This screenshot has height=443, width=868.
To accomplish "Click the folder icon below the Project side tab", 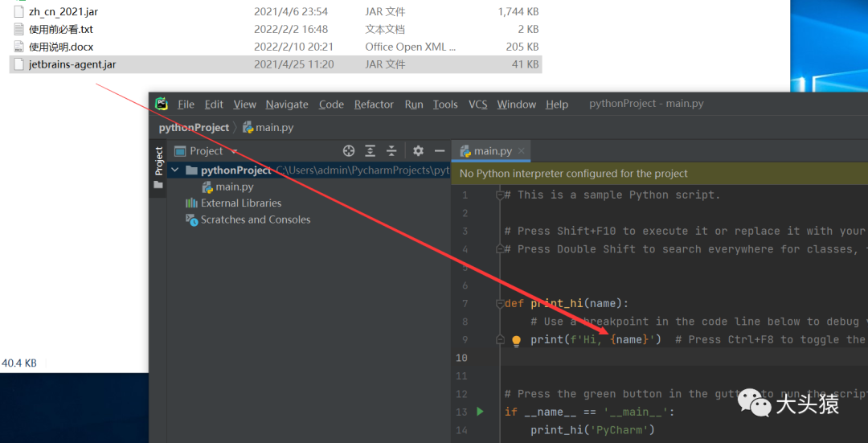I will pos(158,185).
